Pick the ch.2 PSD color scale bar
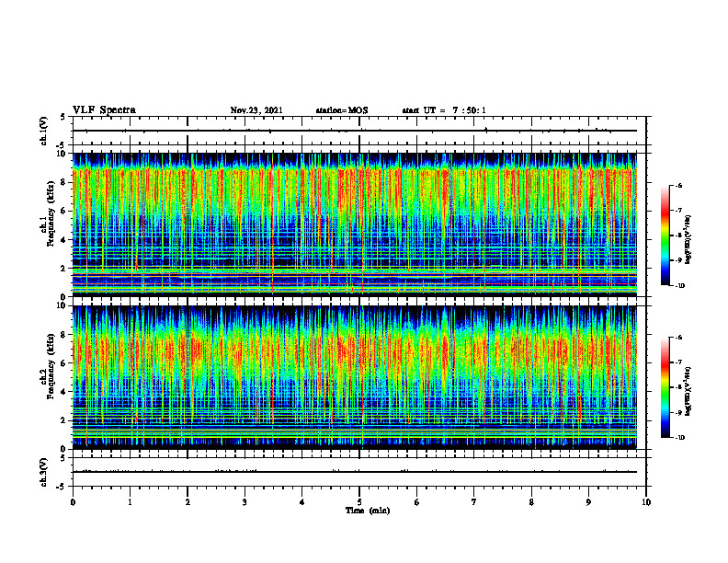 [665, 387]
